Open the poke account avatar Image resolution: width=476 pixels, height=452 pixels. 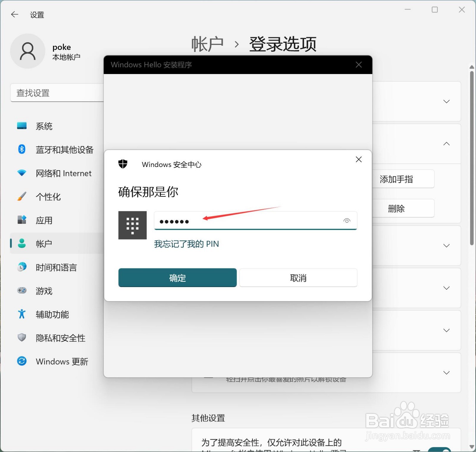tap(28, 51)
